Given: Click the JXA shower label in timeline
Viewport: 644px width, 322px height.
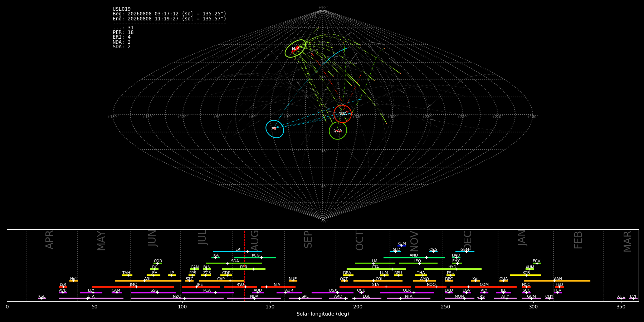Looking at the screenshot, I should tap(215, 255).
